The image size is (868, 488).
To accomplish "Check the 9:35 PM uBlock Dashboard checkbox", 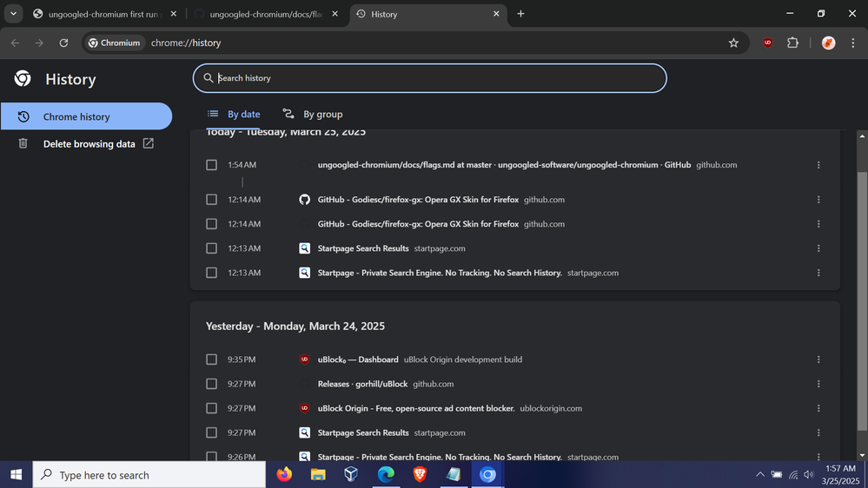I will click(211, 359).
